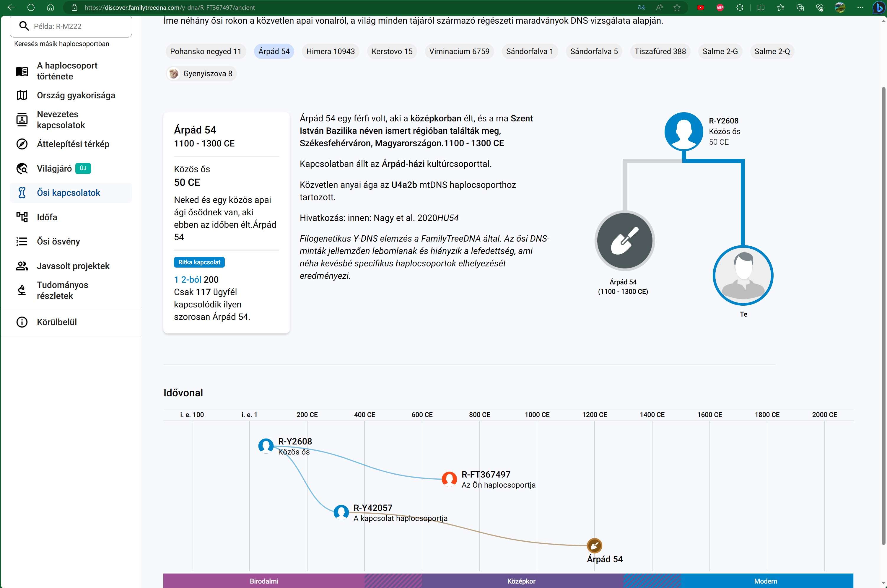Click the page vertical scrollbar
Screen dimensions: 887x588
[883, 316]
